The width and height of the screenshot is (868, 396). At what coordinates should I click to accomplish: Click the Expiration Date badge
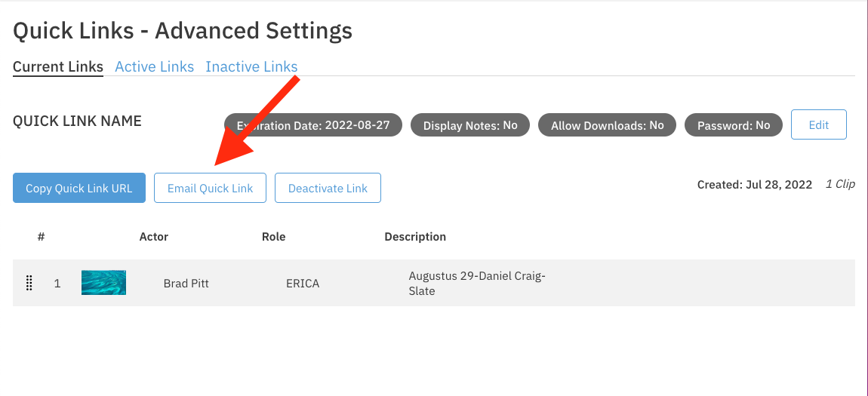click(x=313, y=125)
